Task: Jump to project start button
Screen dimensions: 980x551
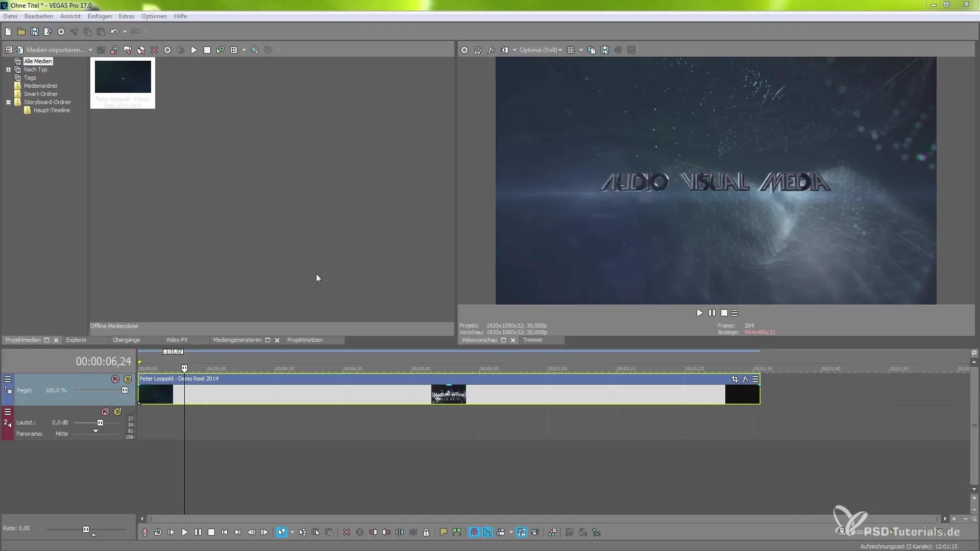Action: click(x=225, y=532)
